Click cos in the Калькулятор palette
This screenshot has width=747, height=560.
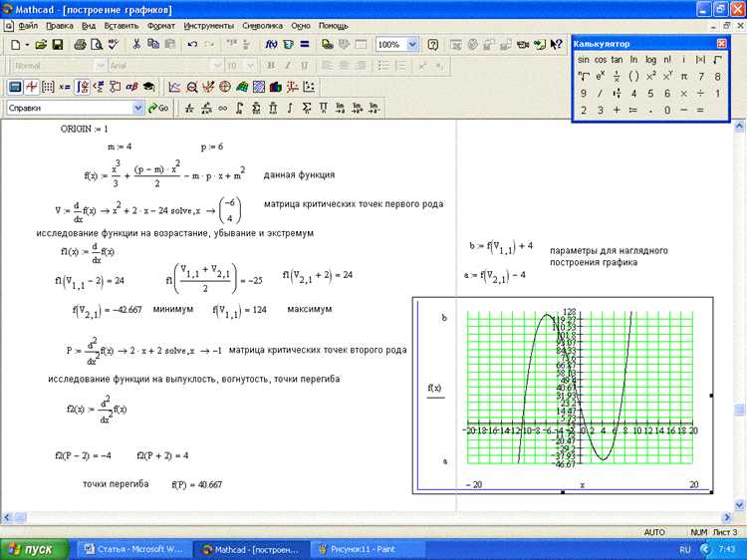[601, 60]
